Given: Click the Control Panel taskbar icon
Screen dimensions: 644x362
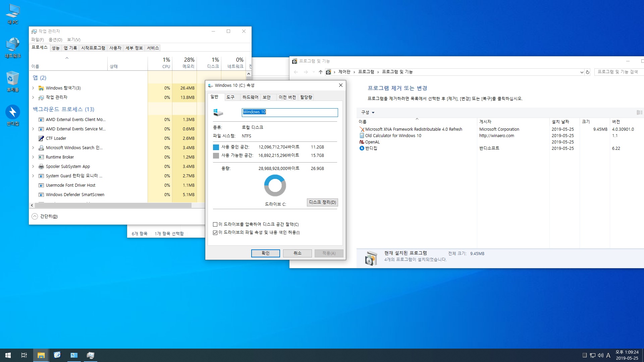Looking at the screenshot, I should 74,355.
